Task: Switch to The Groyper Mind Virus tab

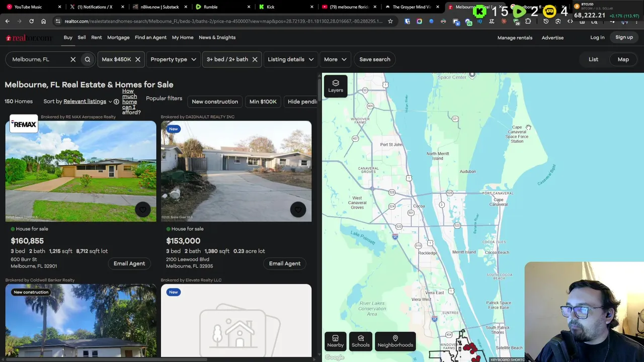Action: (412, 7)
